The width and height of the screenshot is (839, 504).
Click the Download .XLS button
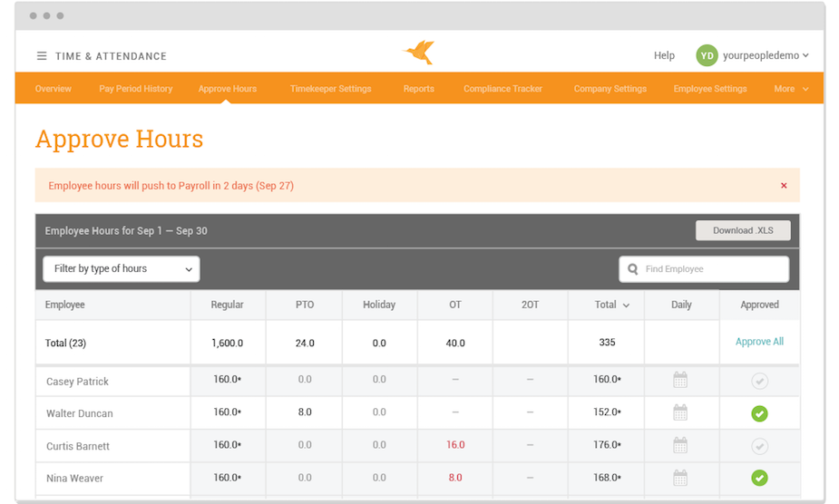pyautogui.click(x=743, y=230)
